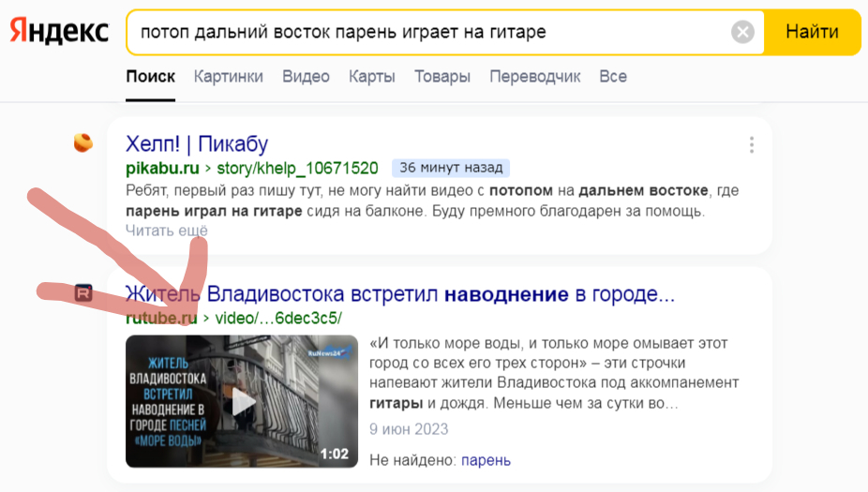Viewport: 868px width, 492px height.
Task: Click the Pikabu favicon icon
Action: click(83, 142)
